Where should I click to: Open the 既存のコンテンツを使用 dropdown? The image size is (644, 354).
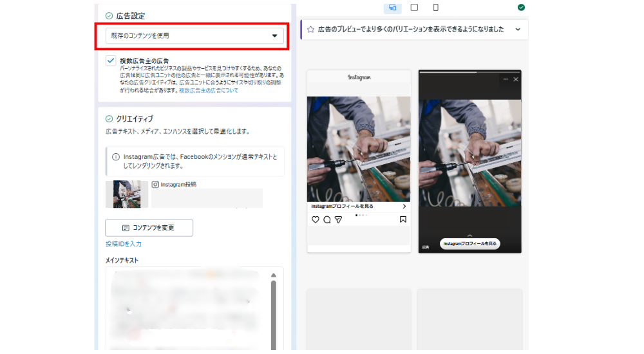[x=194, y=36]
